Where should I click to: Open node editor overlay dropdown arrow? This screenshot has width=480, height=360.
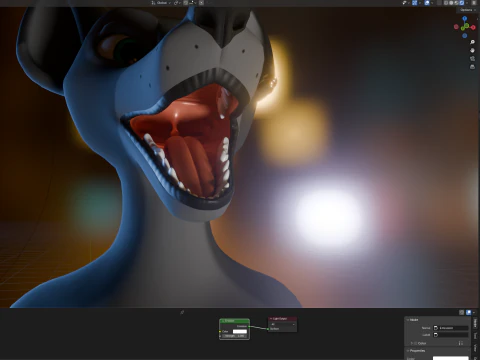474,312
